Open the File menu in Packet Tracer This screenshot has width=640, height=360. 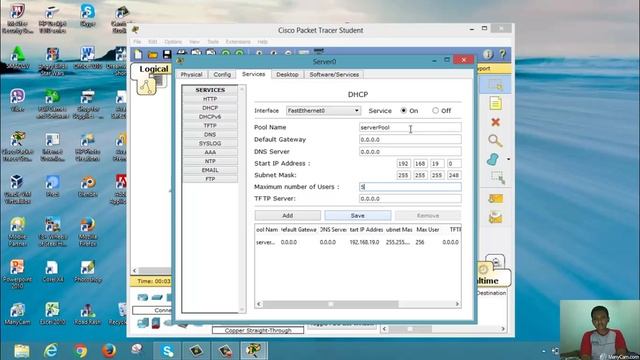(x=137, y=42)
